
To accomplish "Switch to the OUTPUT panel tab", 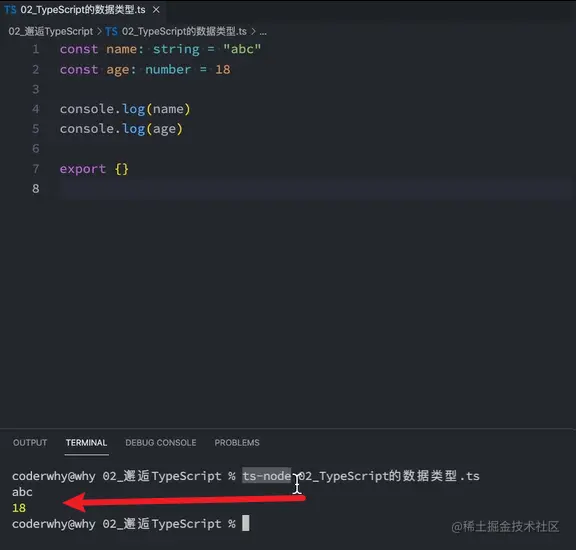I will 30,443.
